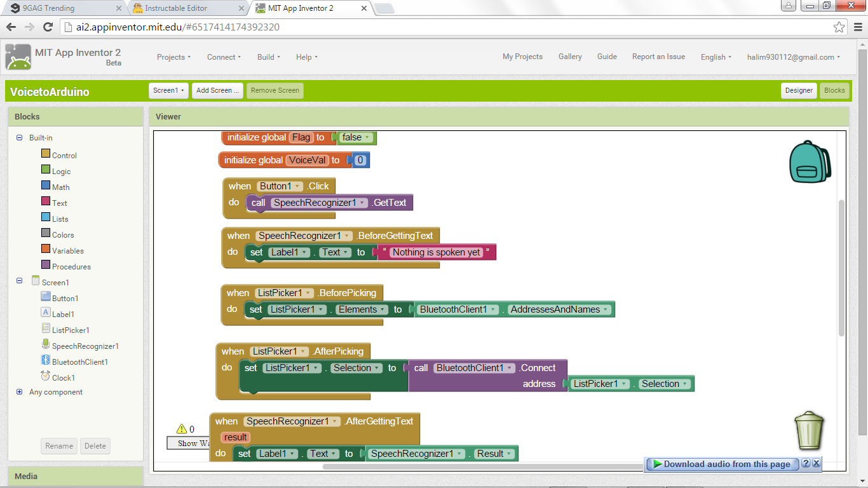Click the yellow warning triangle icon
The width and height of the screenshot is (868, 488).
[x=182, y=429]
